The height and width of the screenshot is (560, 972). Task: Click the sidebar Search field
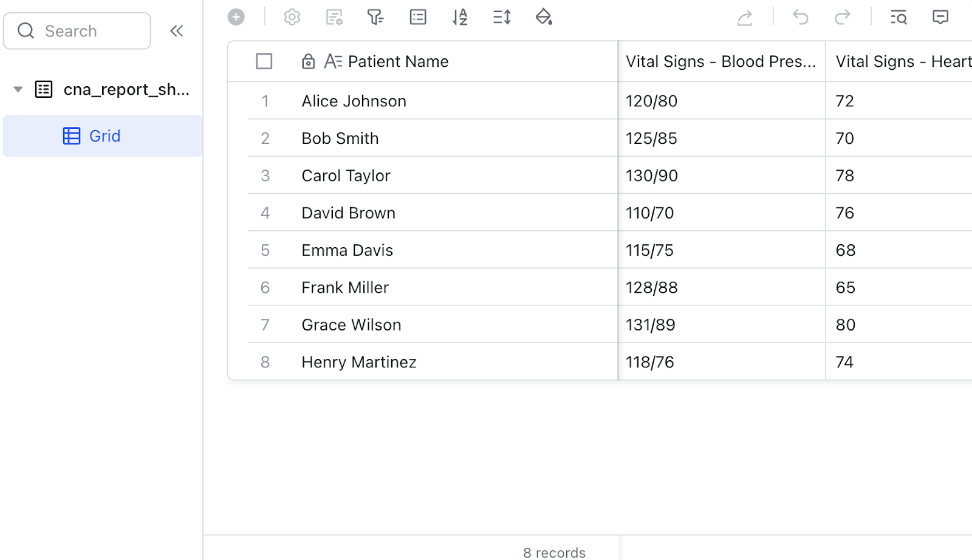[77, 31]
